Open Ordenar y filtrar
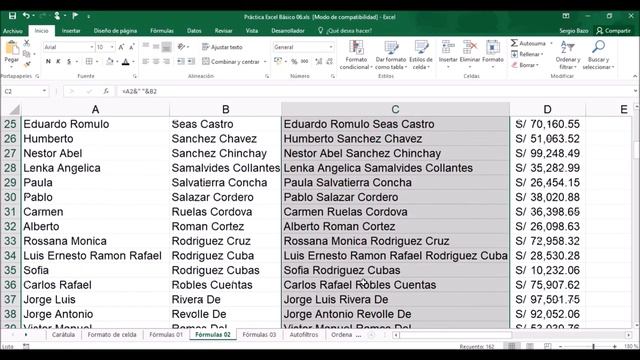The width and height of the screenshot is (640, 360). (x=568, y=55)
